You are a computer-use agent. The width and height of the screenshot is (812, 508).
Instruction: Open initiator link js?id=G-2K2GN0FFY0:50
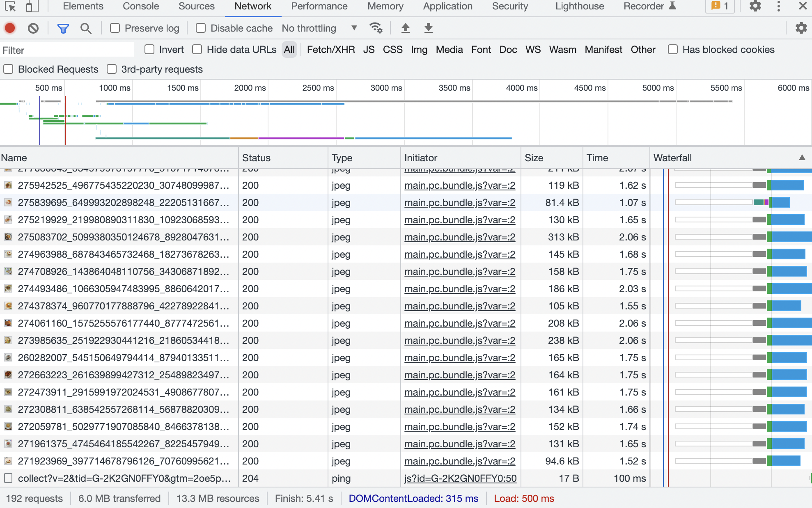pyautogui.click(x=460, y=478)
